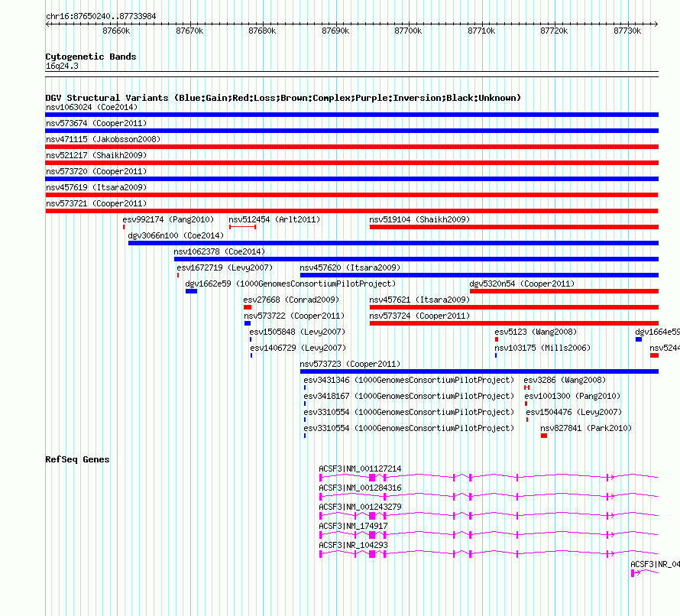Click nsv457620 (Itsara2009) variant label
Viewport: 680px width, 616px height.
tap(350, 267)
